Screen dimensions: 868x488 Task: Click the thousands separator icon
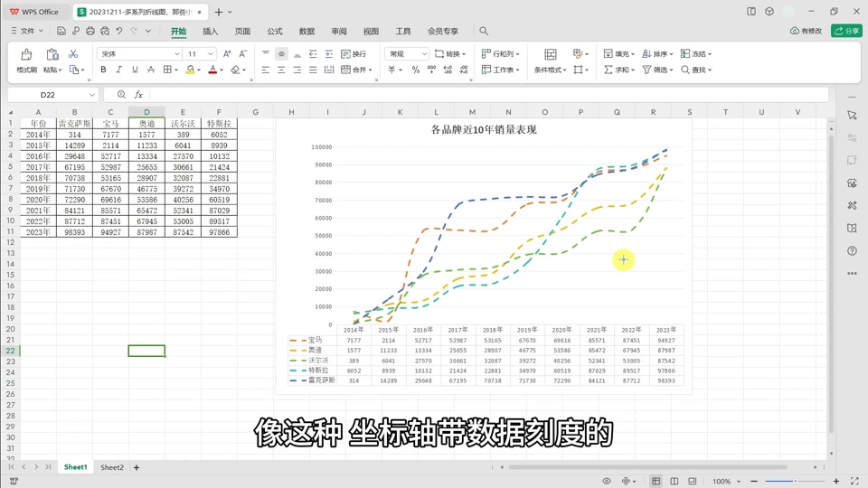tap(431, 70)
